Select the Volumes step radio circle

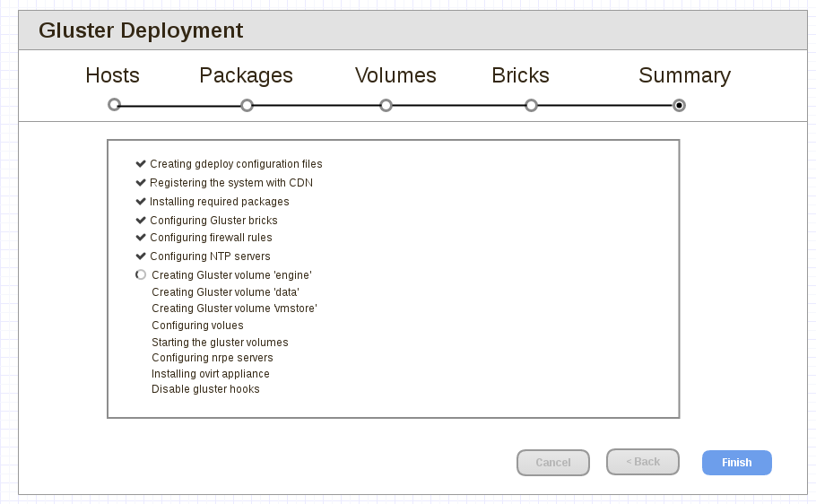pyautogui.click(x=386, y=106)
